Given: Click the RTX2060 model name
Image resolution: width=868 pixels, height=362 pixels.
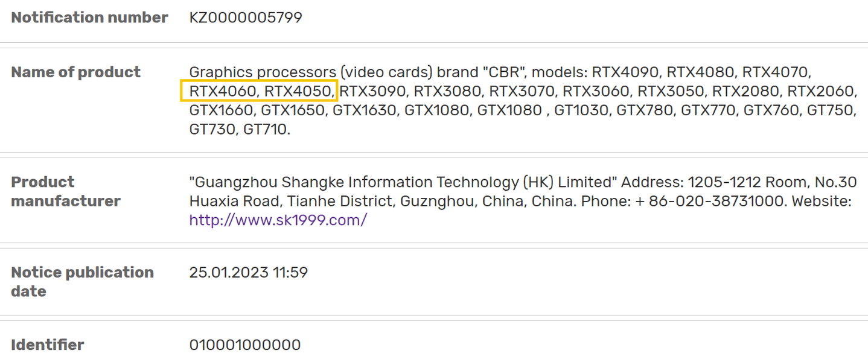Looking at the screenshot, I should (x=822, y=91).
